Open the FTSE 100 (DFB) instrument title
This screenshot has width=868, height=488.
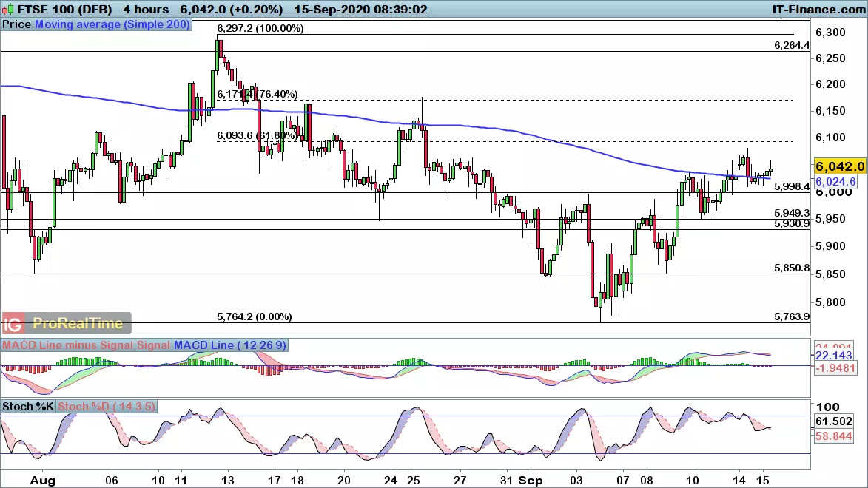point(52,9)
